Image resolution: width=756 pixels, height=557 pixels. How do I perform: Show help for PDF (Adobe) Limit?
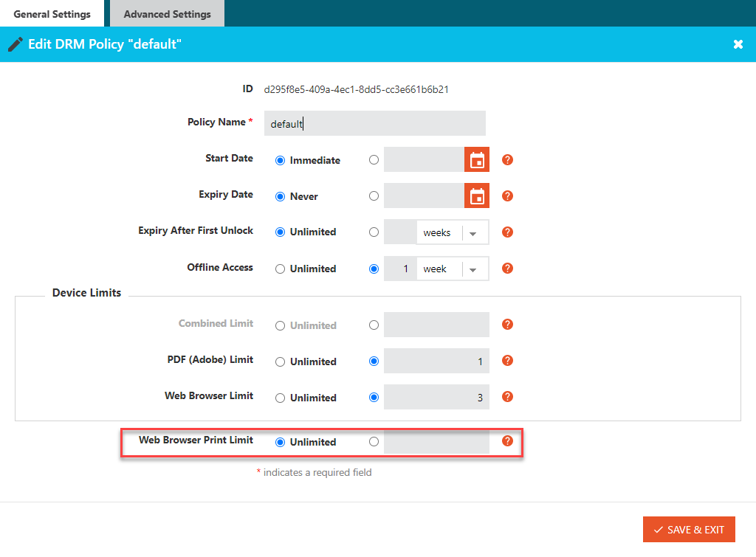coord(507,361)
